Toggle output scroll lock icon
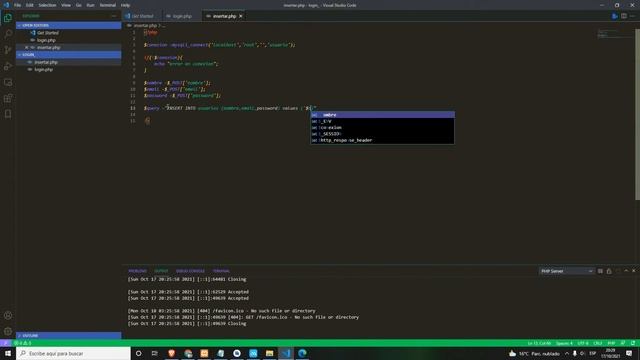The image size is (640, 360). (x=609, y=271)
